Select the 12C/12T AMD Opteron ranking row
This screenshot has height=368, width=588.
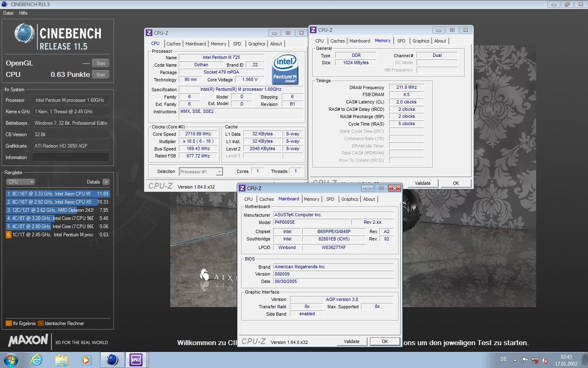(x=58, y=210)
